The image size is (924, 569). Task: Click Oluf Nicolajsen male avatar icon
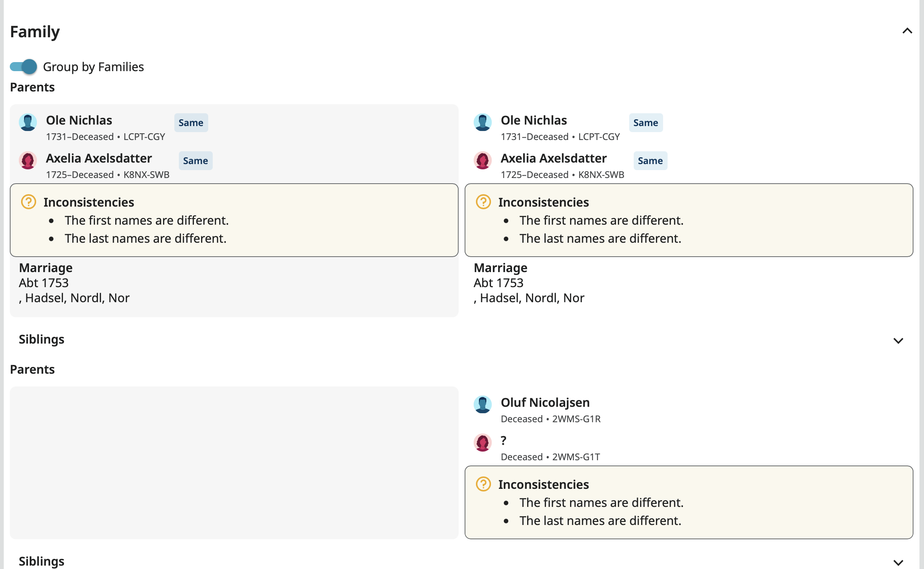click(482, 405)
